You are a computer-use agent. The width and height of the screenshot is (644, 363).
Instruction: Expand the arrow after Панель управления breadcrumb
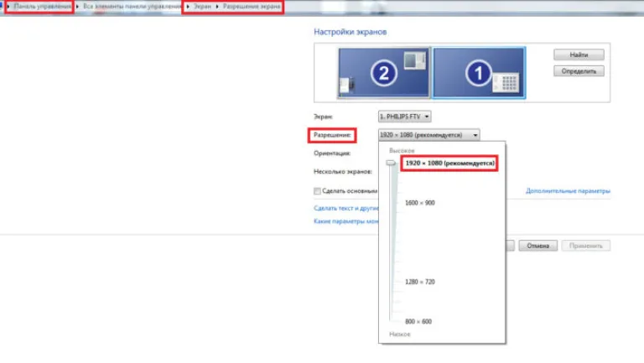77,7
